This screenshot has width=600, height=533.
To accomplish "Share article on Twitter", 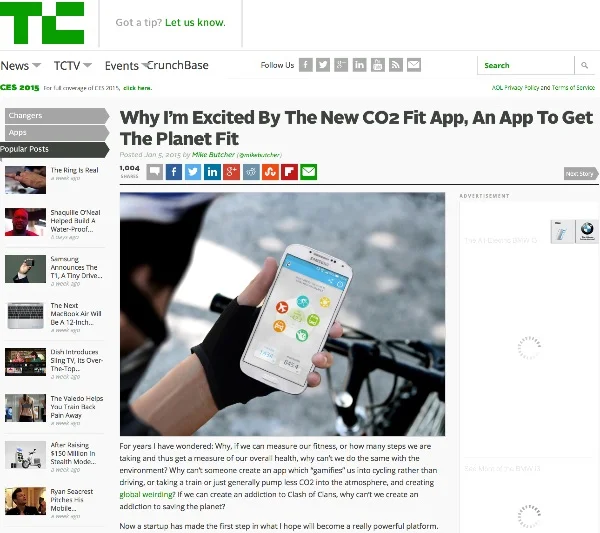I will point(193,172).
